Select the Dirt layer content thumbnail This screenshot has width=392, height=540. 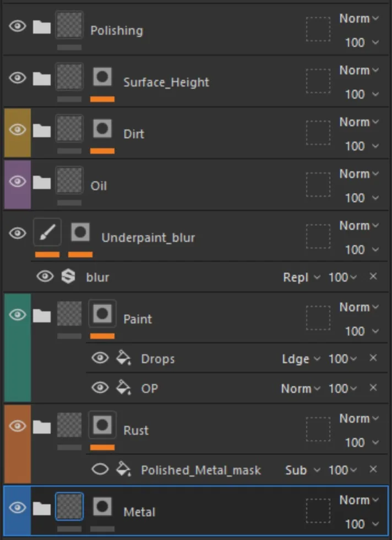click(x=69, y=128)
